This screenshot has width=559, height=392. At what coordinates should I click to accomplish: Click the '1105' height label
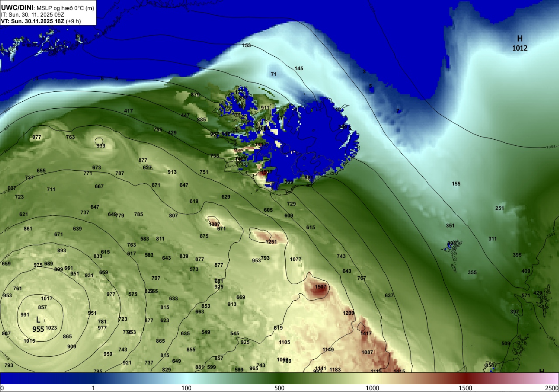(284, 342)
